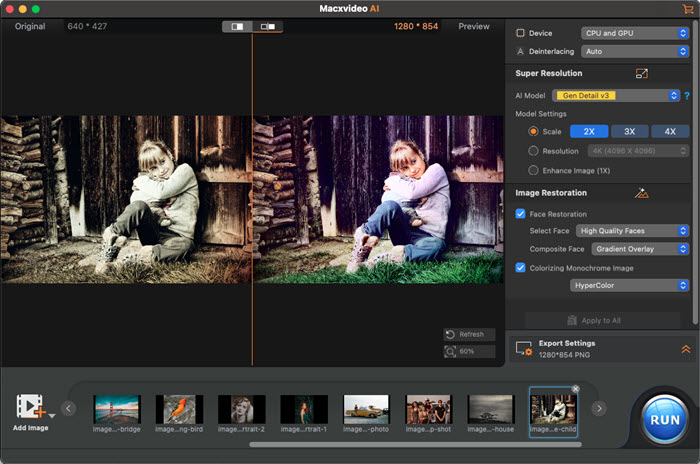
Task: Click the Image Restoration section icon
Action: point(642,193)
